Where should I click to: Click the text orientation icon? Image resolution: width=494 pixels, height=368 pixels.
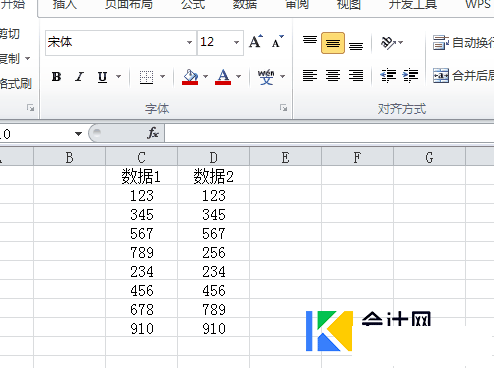(388, 43)
